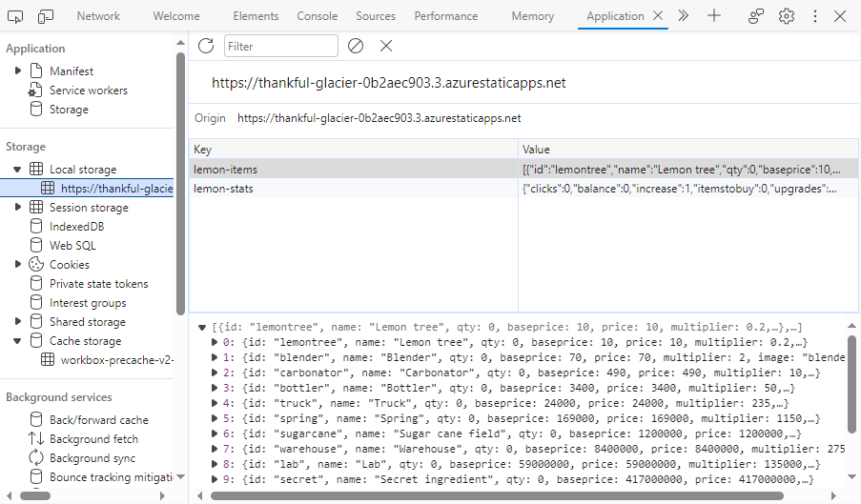Click the Manifest file icon
The height and width of the screenshot is (504, 861).
(36, 71)
